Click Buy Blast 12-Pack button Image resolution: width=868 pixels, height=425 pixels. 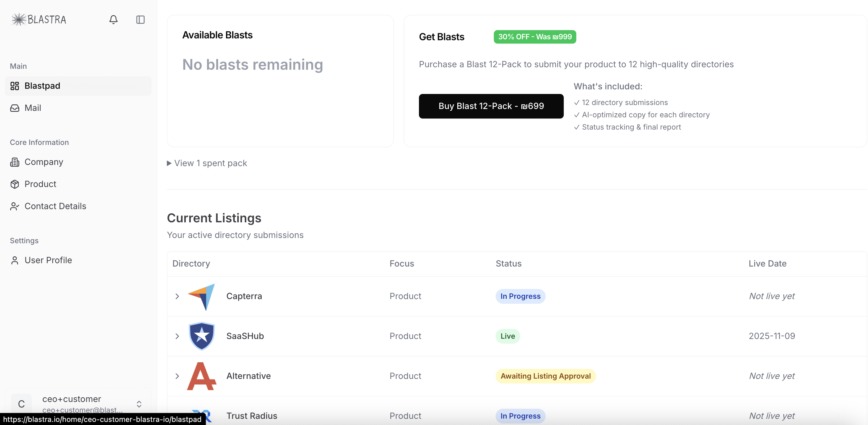(491, 106)
